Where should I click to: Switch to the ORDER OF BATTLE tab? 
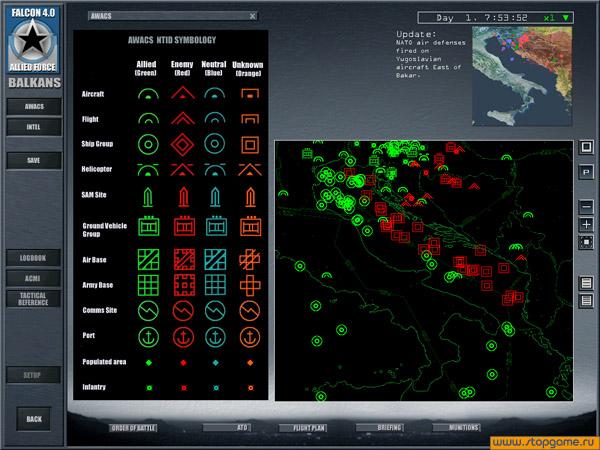[x=137, y=428]
